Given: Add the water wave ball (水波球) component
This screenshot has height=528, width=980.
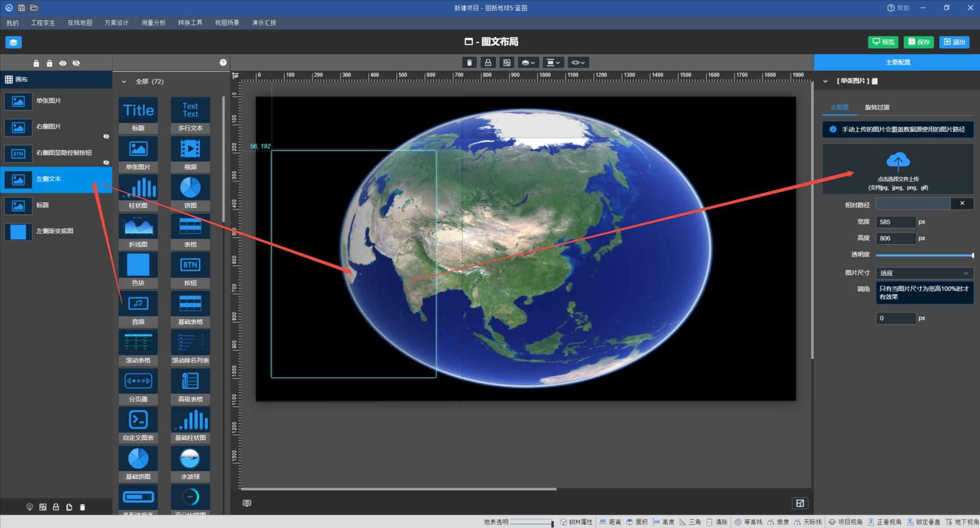Looking at the screenshot, I should pyautogui.click(x=190, y=463).
